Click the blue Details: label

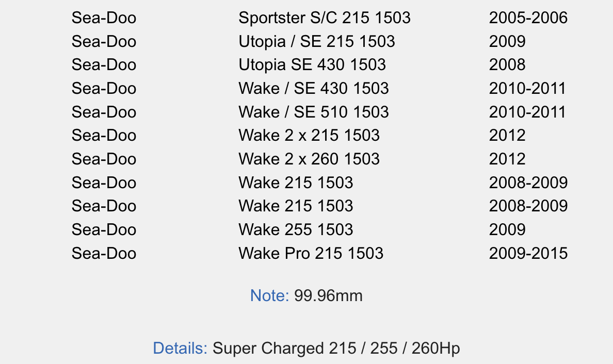click(x=180, y=348)
